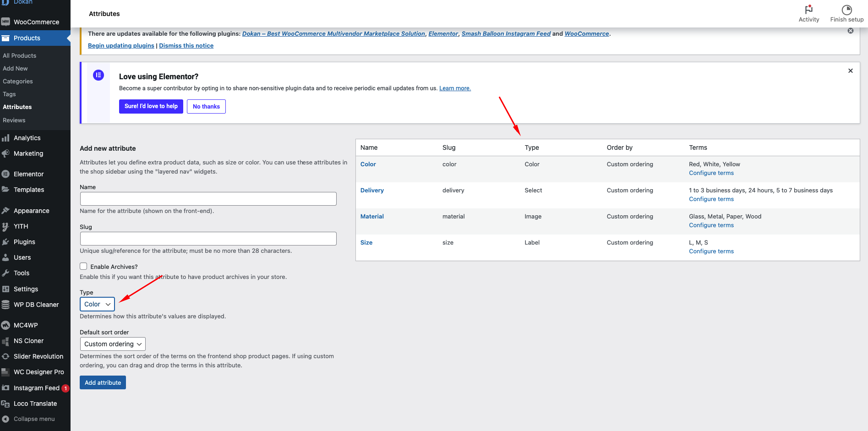Go to the Reviews submenu item
Viewport: 868px width, 431px height.
[14, 120]
